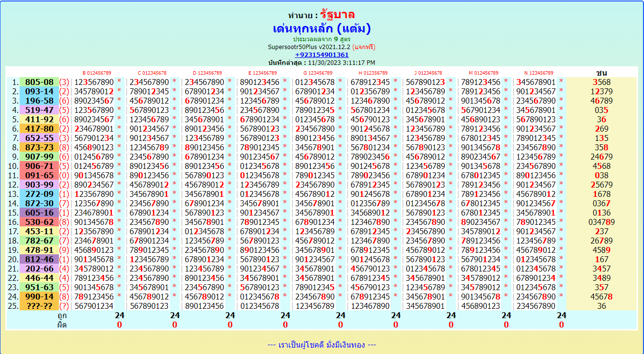Select result cell 519-47 in row 4
This screenshot has height=354, width=644.
[x=39, y=110]
